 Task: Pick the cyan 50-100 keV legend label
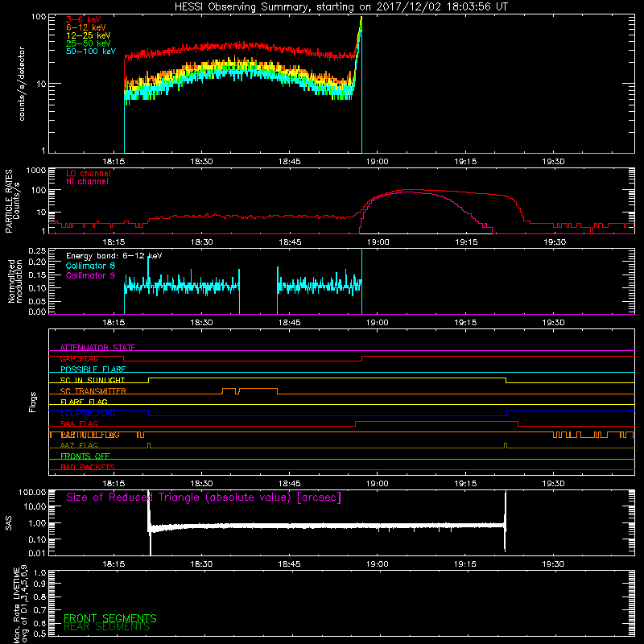click(x=91, y=52)
